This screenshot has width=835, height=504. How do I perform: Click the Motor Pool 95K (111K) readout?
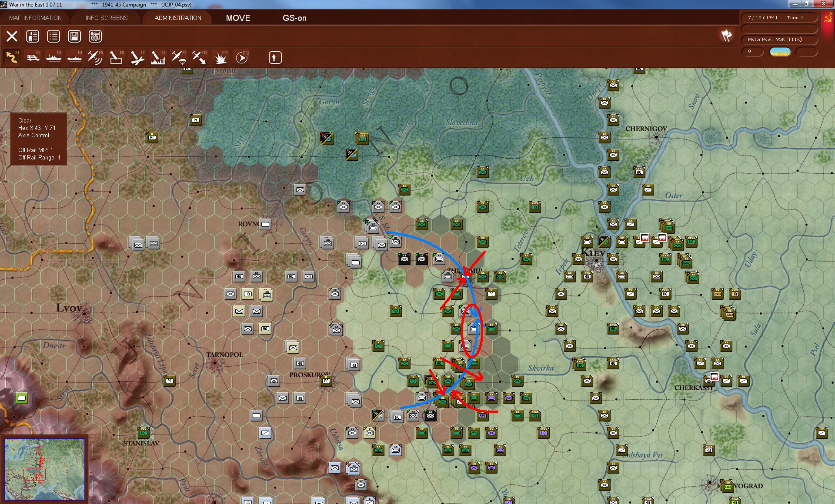tap(779, 39)
